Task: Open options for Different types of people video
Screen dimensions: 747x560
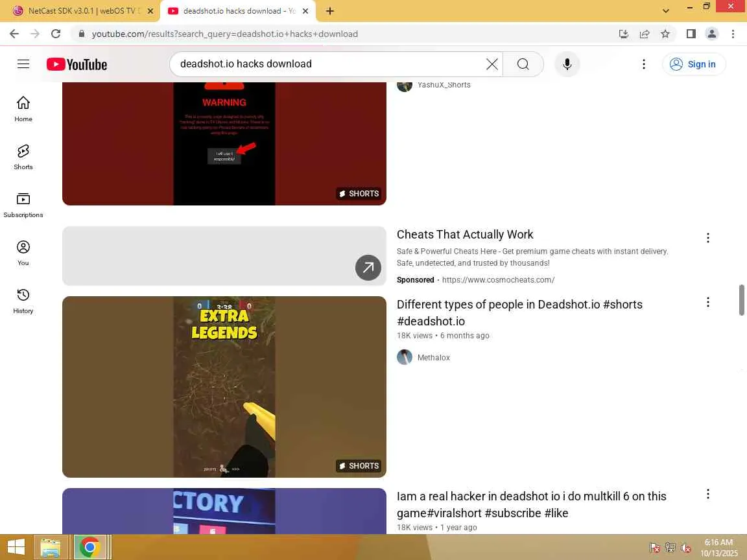Action: pos(707,303)
